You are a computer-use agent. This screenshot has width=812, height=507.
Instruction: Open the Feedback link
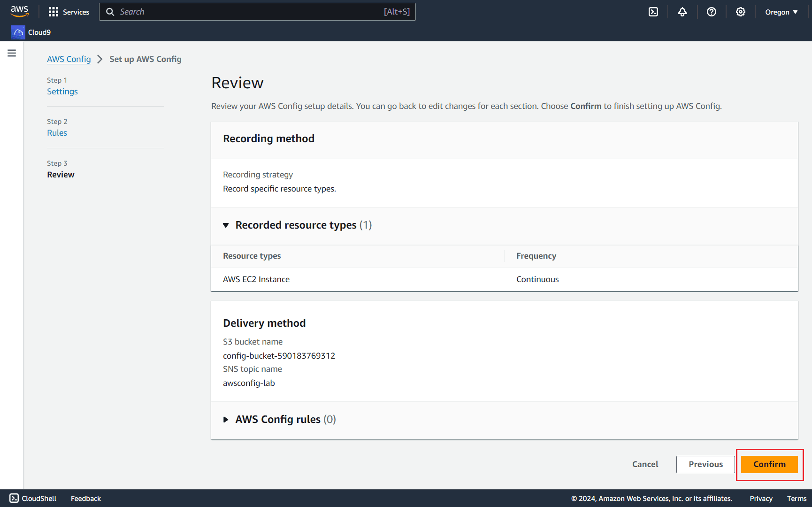pos(86,498)
